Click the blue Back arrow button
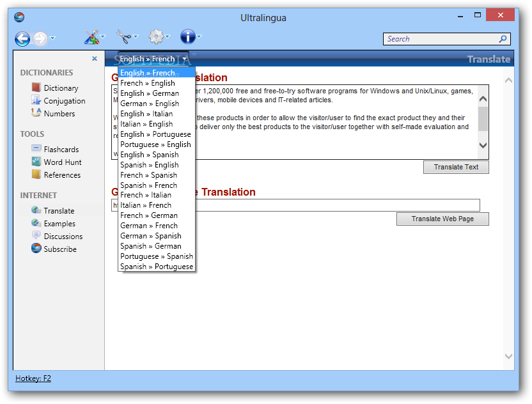 (22, 38)
